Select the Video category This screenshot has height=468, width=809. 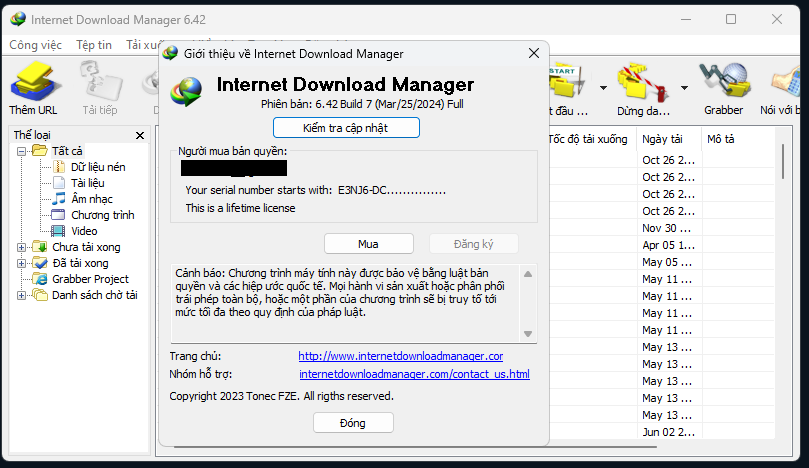[x=84, y=231]
